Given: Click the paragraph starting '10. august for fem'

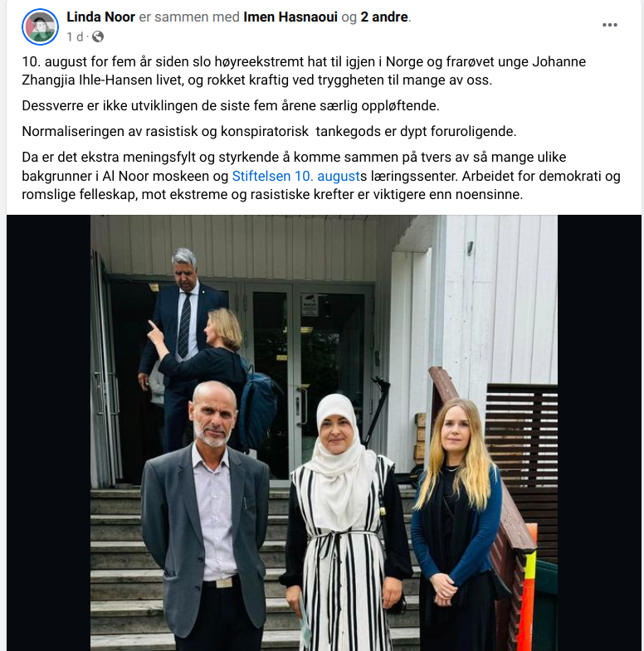Looking at the screenshot, I should [304, 70].
